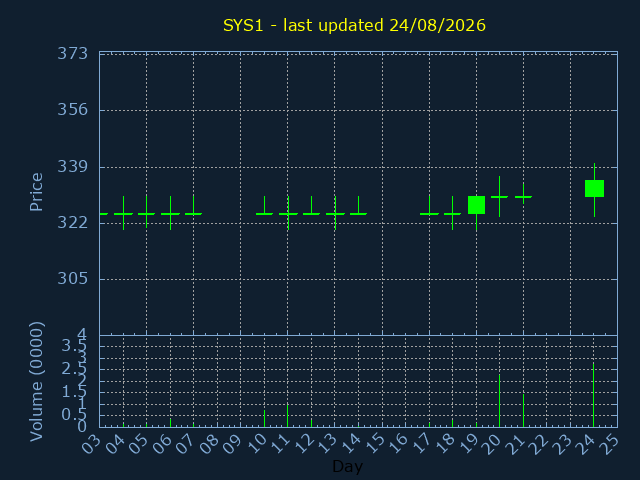
Task: Click the day 24 green candlestick body
Action: pyautogui.click(x=594, y=189)
